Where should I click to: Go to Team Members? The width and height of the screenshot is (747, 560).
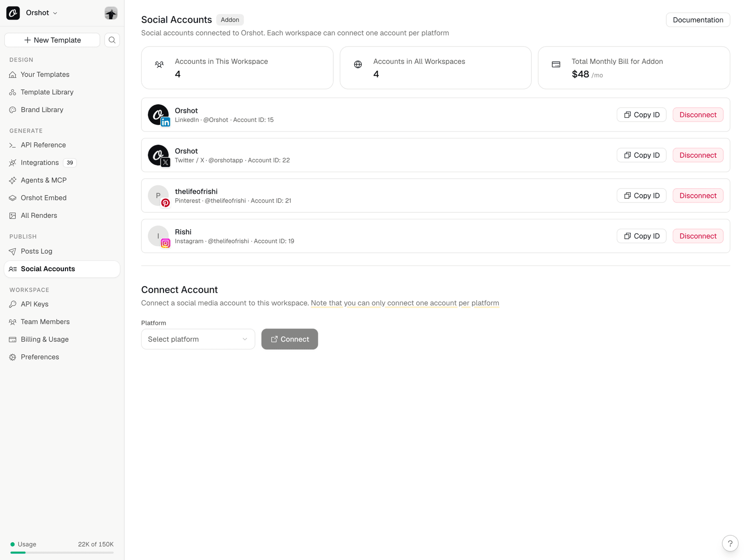(x=62, y=322)
